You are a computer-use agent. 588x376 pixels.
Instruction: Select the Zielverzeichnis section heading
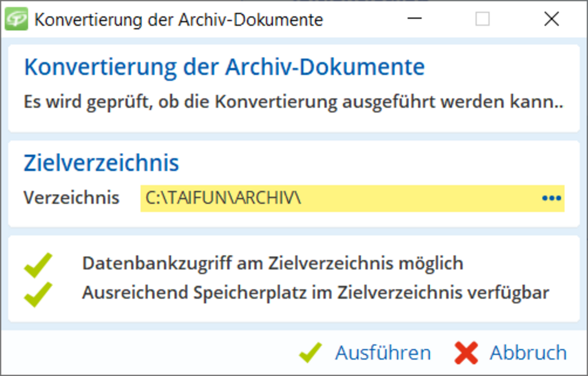click(101, 163)
